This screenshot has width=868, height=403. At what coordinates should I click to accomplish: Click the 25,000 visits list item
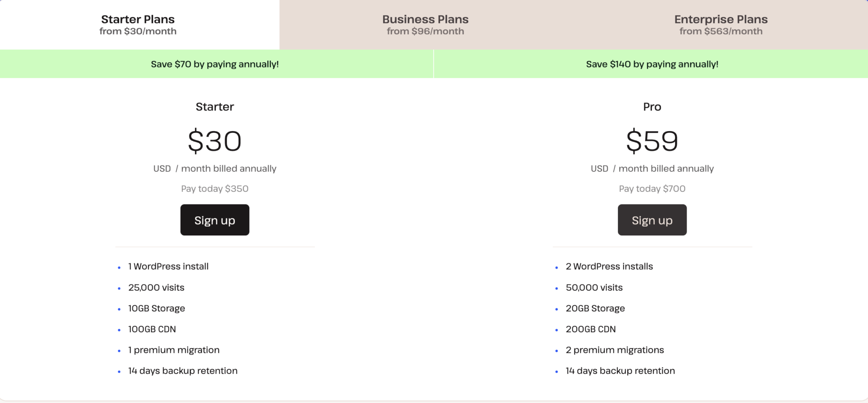point(156,287)
